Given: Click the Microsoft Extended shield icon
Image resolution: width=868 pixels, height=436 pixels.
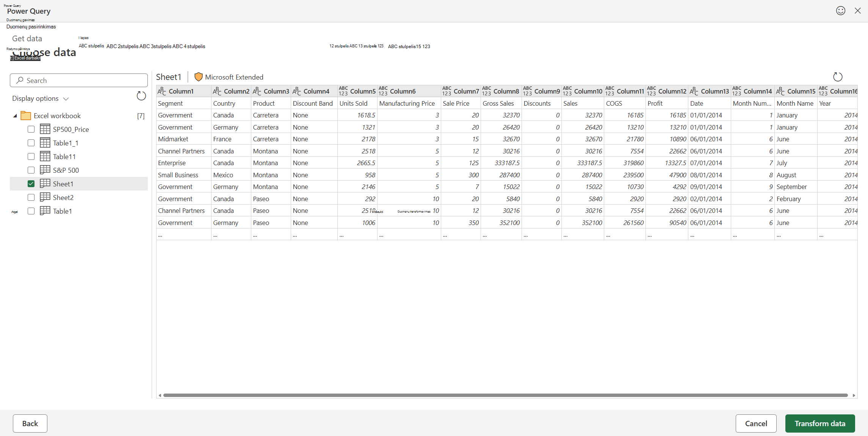Looking at the screenshot, I should pos(198,77).
